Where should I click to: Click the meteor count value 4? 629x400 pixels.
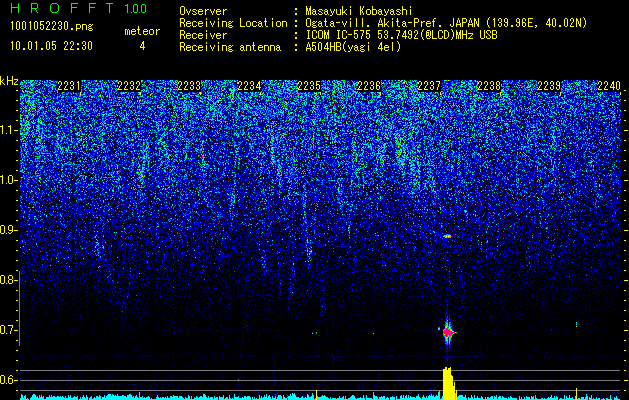click(x=142, y=46)
